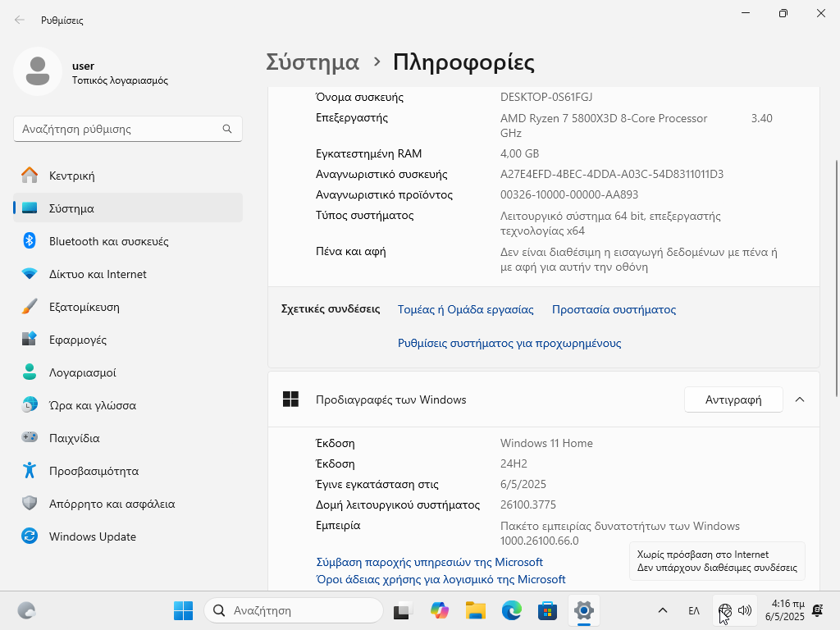Switch input language via ΕΛ indicator
840x630 pixels.
tap(694, 610)
